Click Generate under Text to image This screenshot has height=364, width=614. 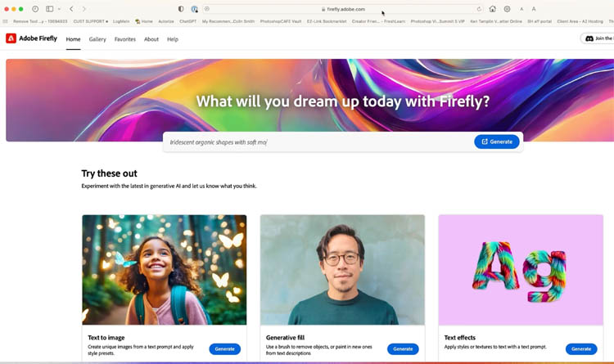point(225,348)
